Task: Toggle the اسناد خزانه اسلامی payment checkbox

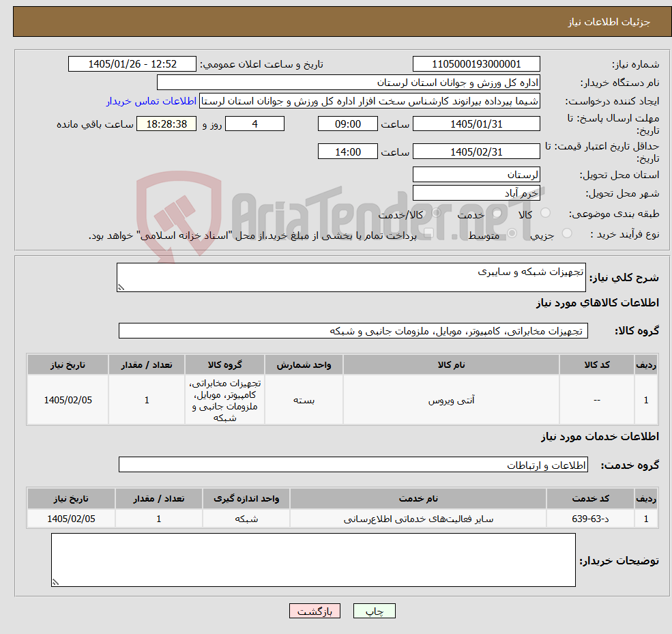Action: click(x=428, y=233)
